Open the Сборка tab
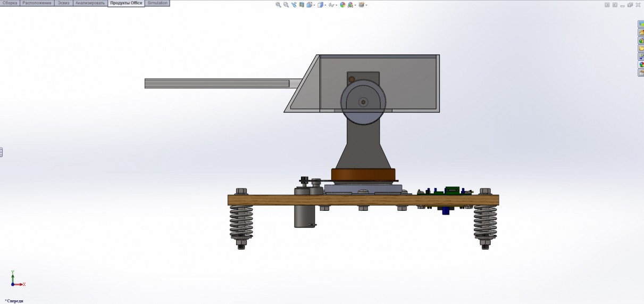Image resolution: width=644 pixels, height=304 pixels. (10, 3)
